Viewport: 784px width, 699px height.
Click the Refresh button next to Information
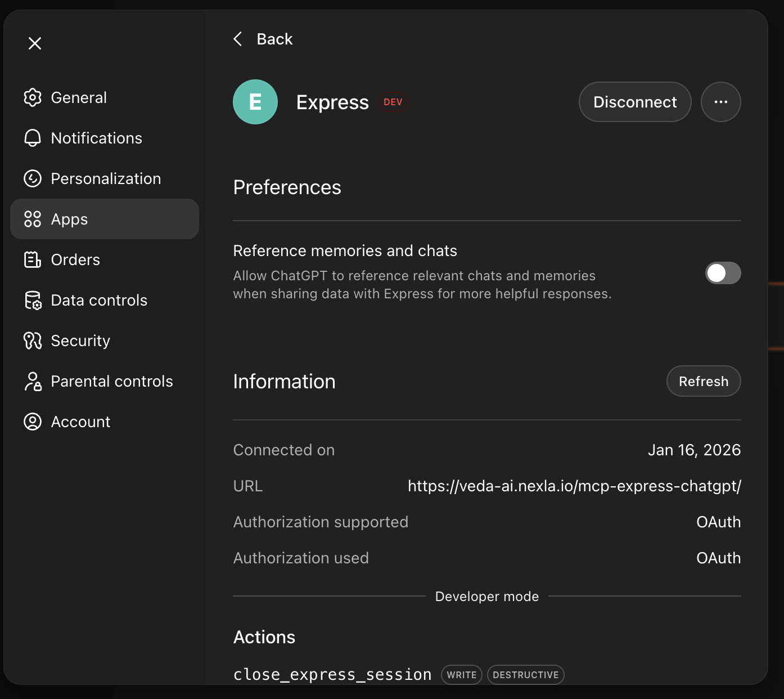(x=703, y=381)
